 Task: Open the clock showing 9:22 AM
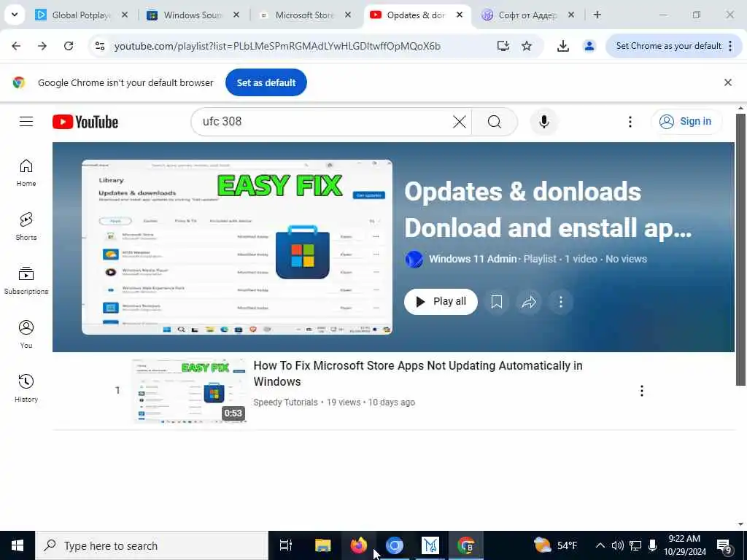coord(684,545)
